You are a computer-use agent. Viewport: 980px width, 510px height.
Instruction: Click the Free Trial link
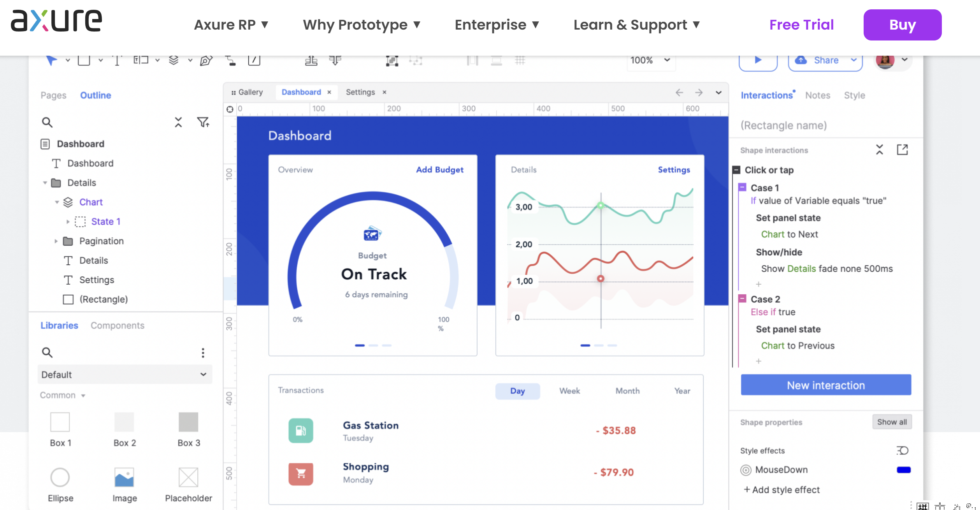(801, 25)
